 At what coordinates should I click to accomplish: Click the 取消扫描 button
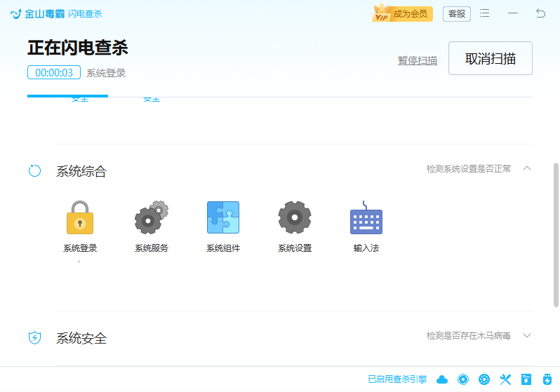coord(490,58)
